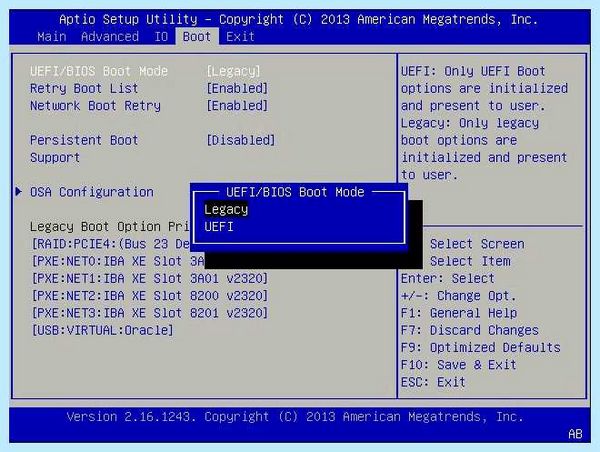Change Persistent Boot [Disabled] value
This screenshot has width=600, height=452.
pyautogui.click(x=241, y=140)
